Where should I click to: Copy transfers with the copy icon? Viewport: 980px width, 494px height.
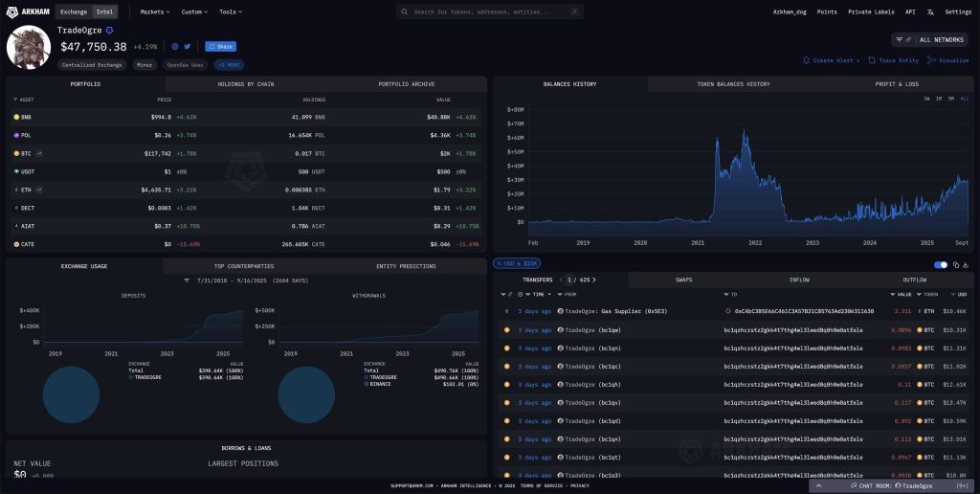click(955, 264)
